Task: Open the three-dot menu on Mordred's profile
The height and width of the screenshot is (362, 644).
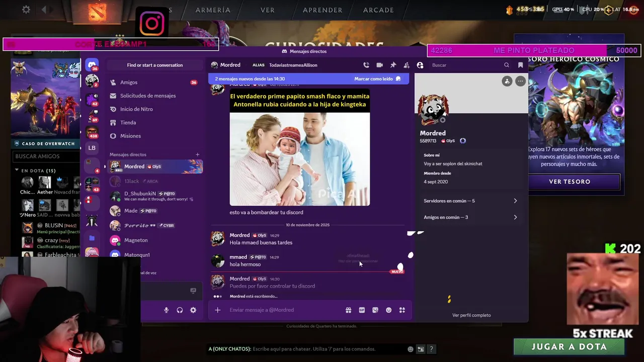Action: coord(520,81)
